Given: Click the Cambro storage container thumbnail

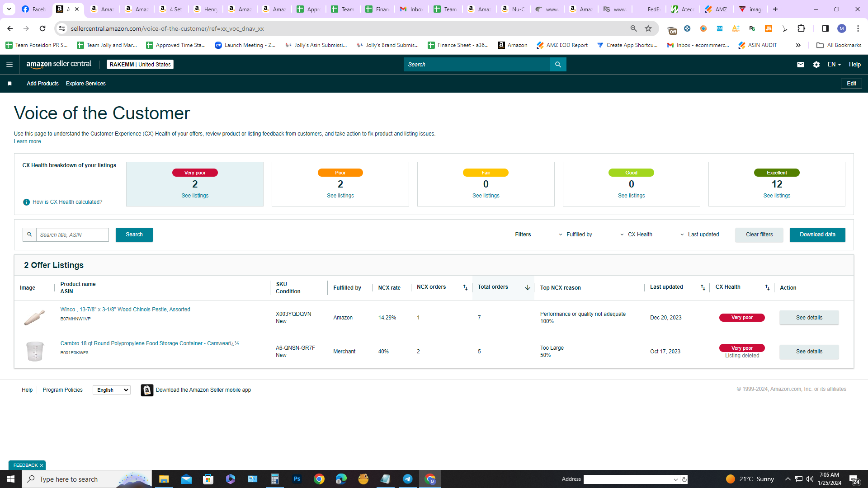Looking at the screenshot, I should click(x=34, y=352).
